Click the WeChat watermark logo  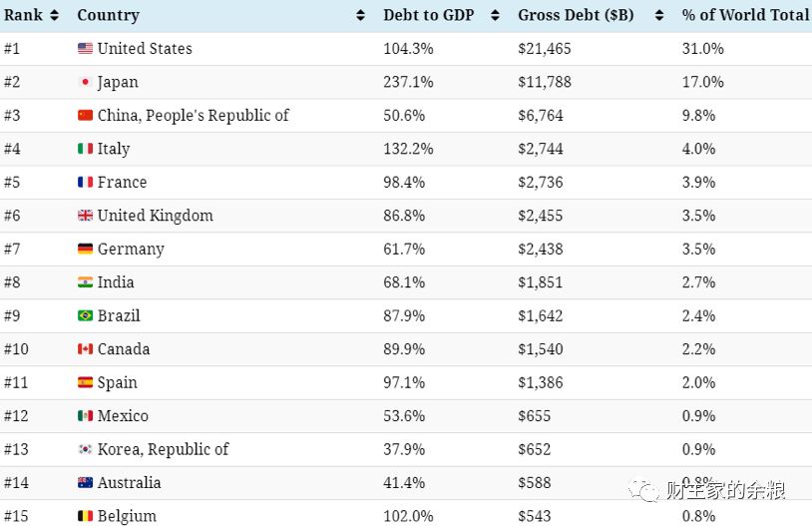(642, 490)
